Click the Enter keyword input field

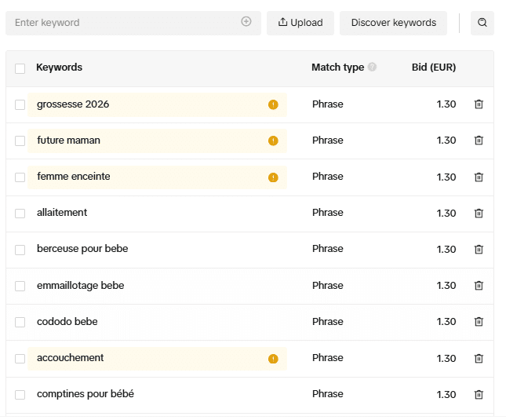126,23
